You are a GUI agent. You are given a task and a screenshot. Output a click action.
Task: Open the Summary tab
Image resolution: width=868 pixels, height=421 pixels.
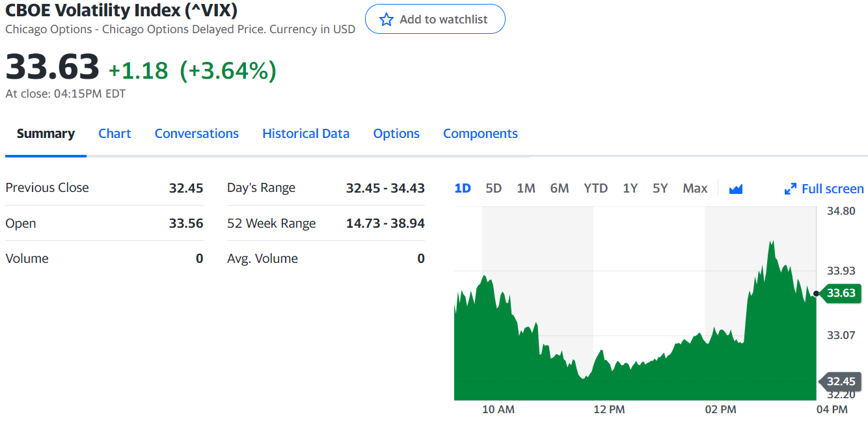(46, 133)
